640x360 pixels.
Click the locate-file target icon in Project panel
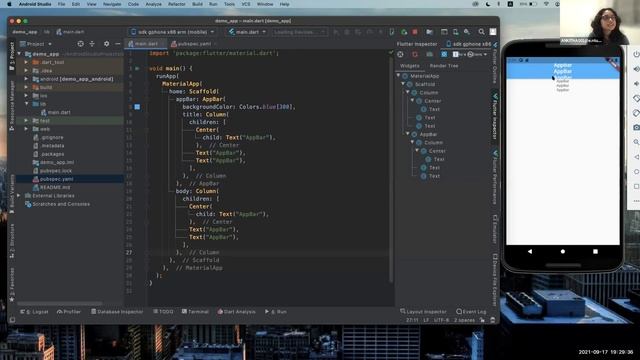(80, 44)
